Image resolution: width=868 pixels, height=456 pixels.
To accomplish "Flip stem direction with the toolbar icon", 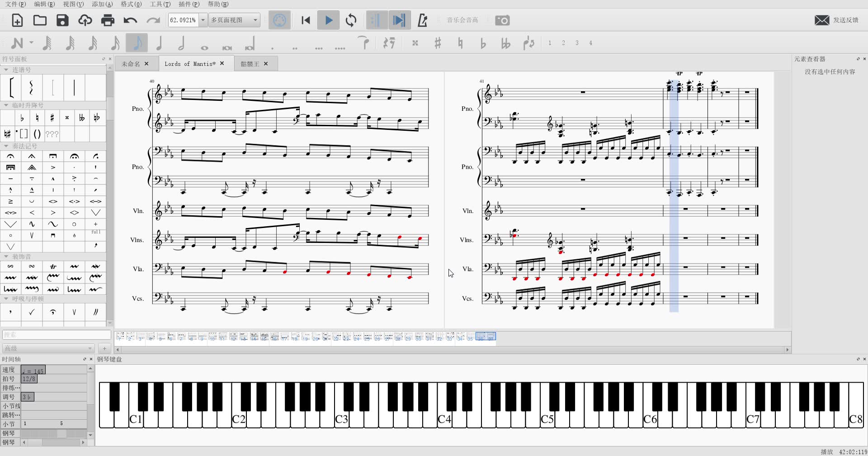I will click(528, 43).
